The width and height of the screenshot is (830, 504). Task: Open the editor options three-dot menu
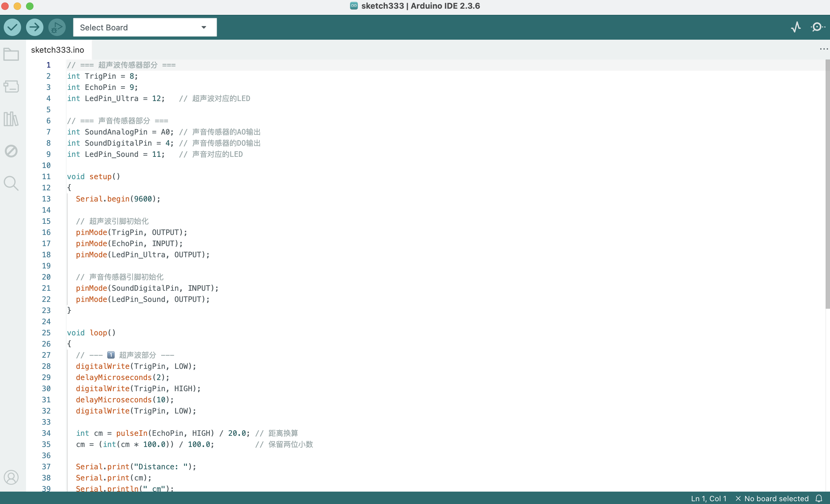point(823,49)
